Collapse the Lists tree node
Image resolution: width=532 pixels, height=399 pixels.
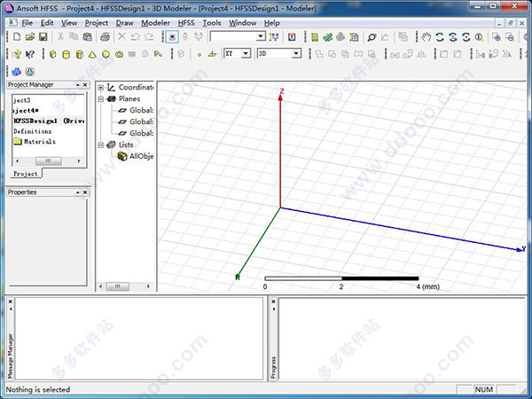point(101,145)
